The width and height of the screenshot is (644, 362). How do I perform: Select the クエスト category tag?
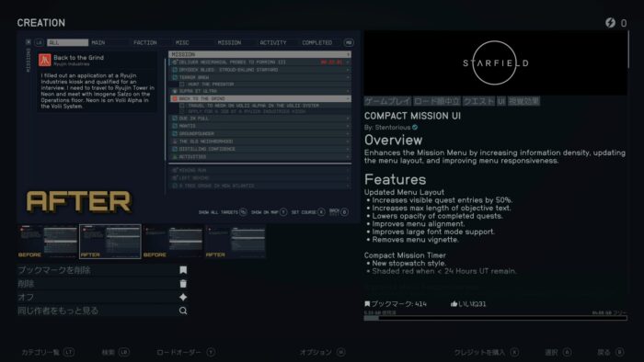[x=478, y=101]
